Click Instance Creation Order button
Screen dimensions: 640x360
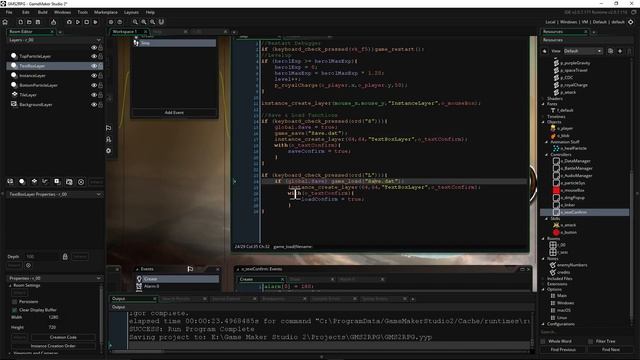click(x=53, y=346)
